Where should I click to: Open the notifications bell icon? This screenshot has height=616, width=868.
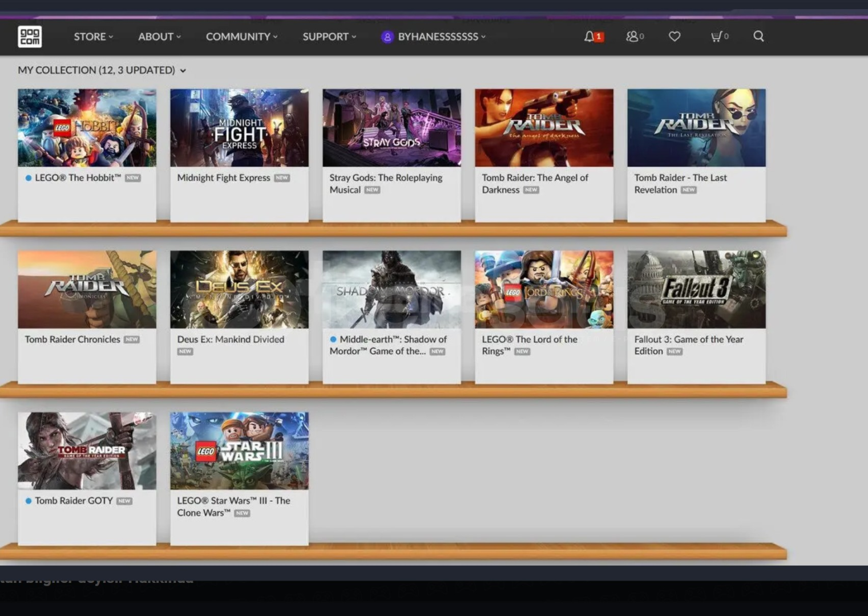tap(590, 37)
